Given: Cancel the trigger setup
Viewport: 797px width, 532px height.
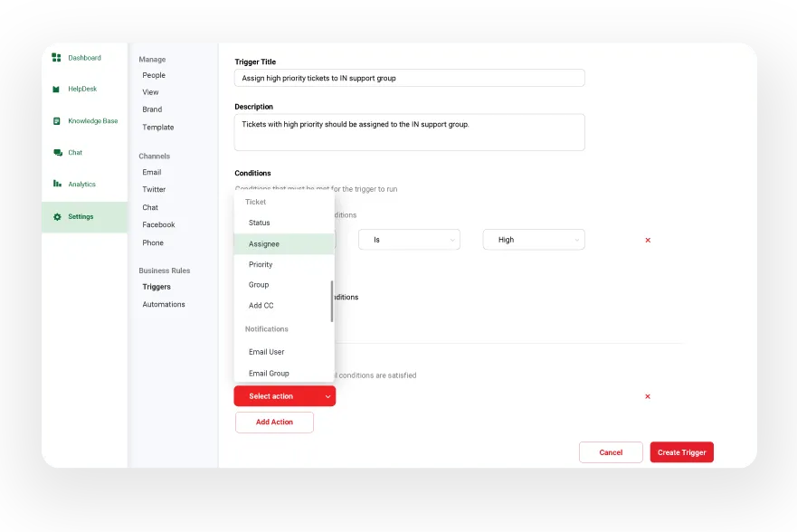Looking at the screenshot, I should tap(611, 452).
